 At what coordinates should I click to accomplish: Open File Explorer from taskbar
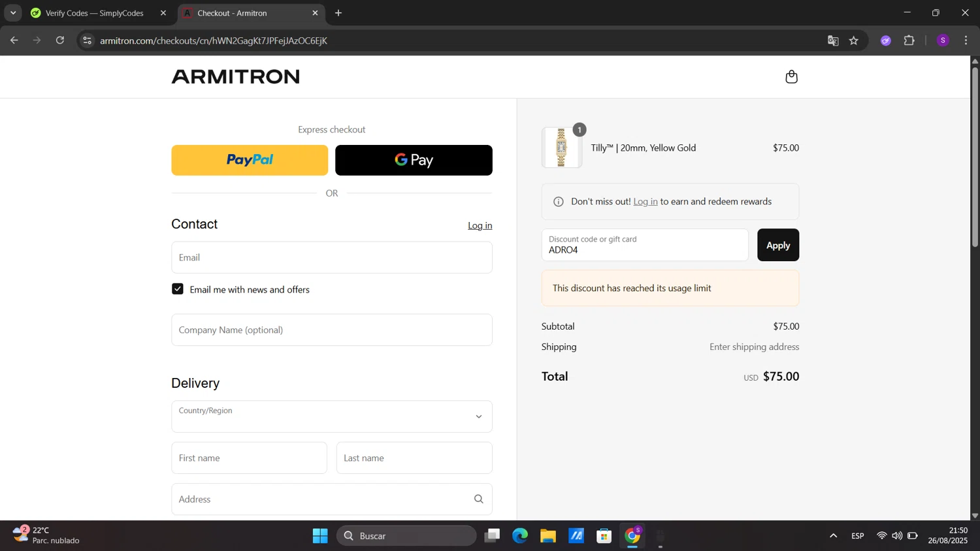pyautogui.click(x=548, y=536)
